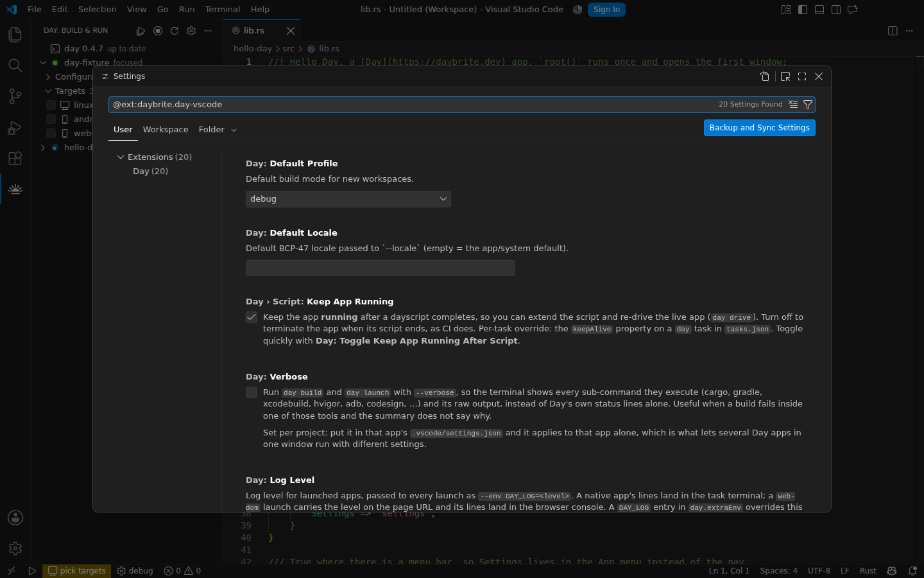Click the Rust language mode indicator
This screenshot has height=578, width=924.
(x=868, y=571)
